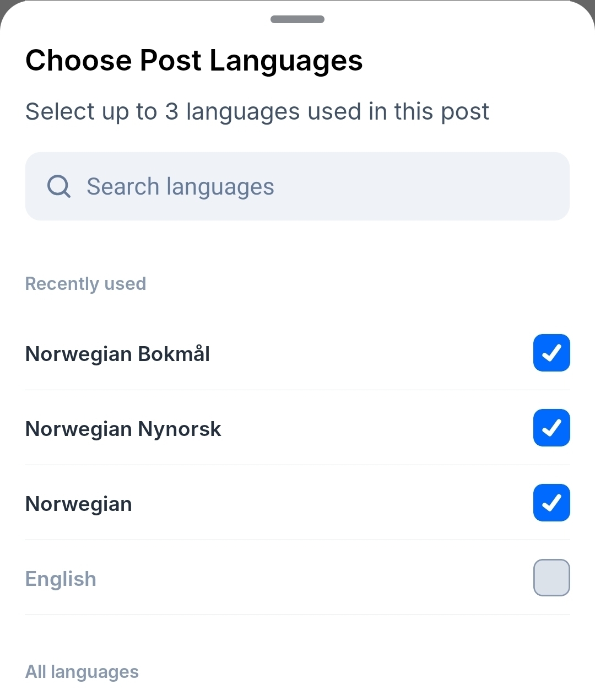Tap empty space in the English row
This screenshot has width=595, height=700.
[x=314, y=579]
